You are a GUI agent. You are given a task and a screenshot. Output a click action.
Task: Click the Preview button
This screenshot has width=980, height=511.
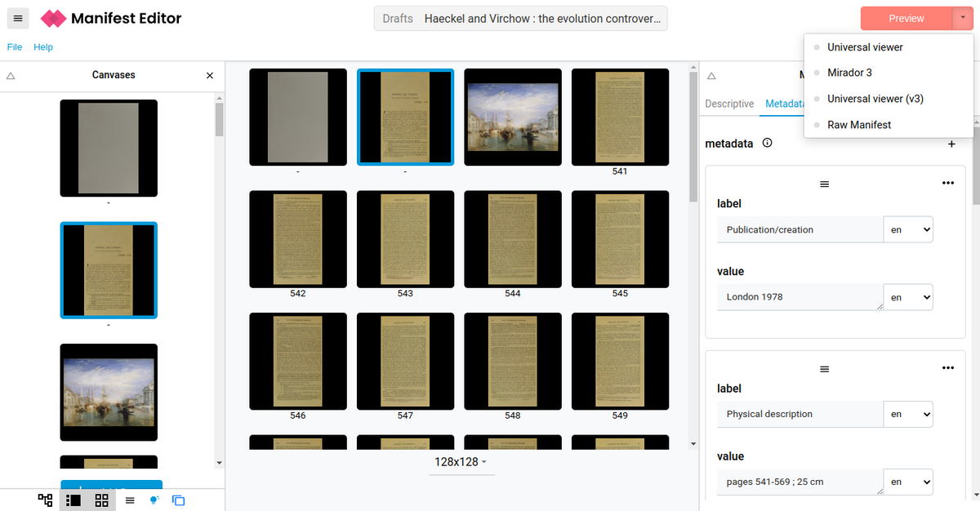pos(906,18)
